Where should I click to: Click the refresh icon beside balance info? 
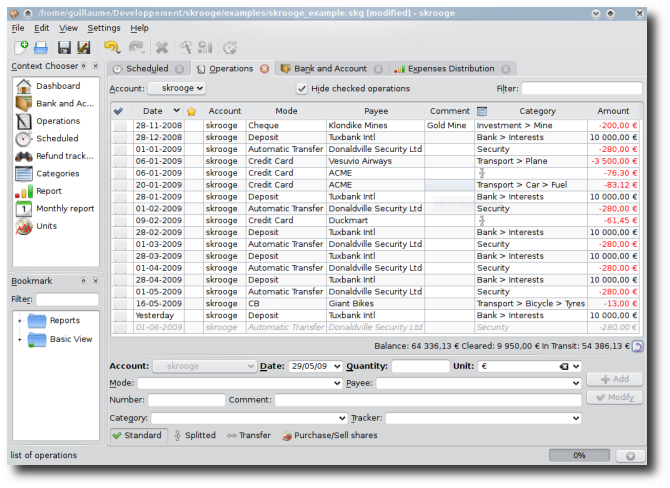click(637, 346)
